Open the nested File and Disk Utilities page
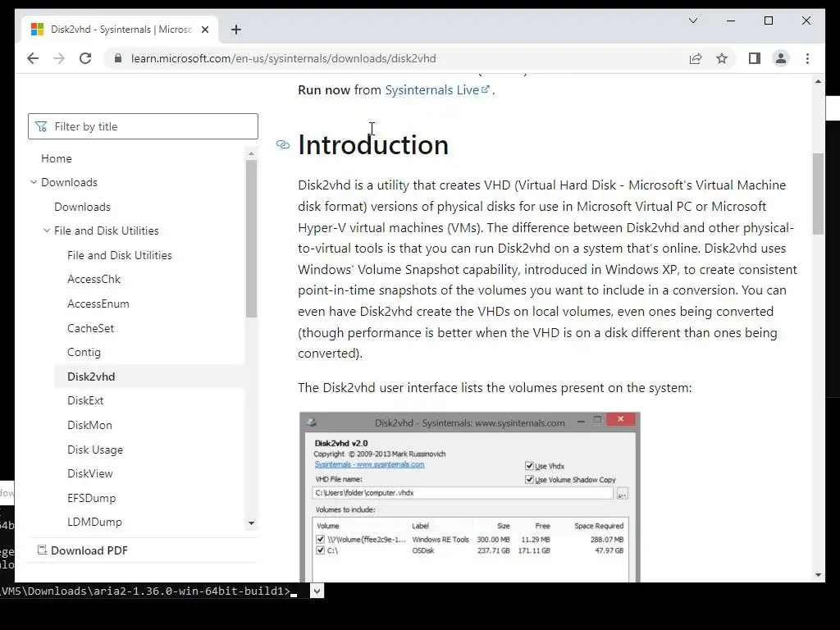 120,255
